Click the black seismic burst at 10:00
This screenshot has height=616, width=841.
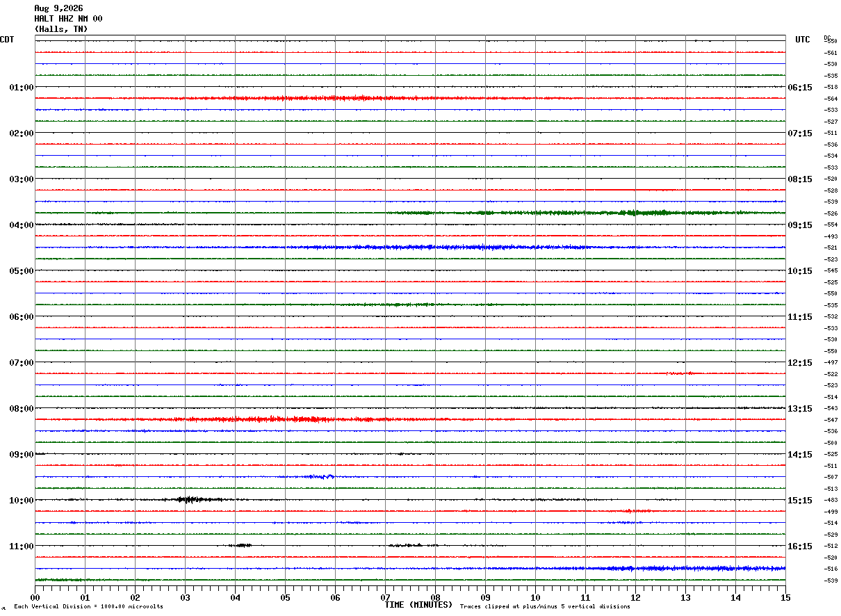coord(191,499)
